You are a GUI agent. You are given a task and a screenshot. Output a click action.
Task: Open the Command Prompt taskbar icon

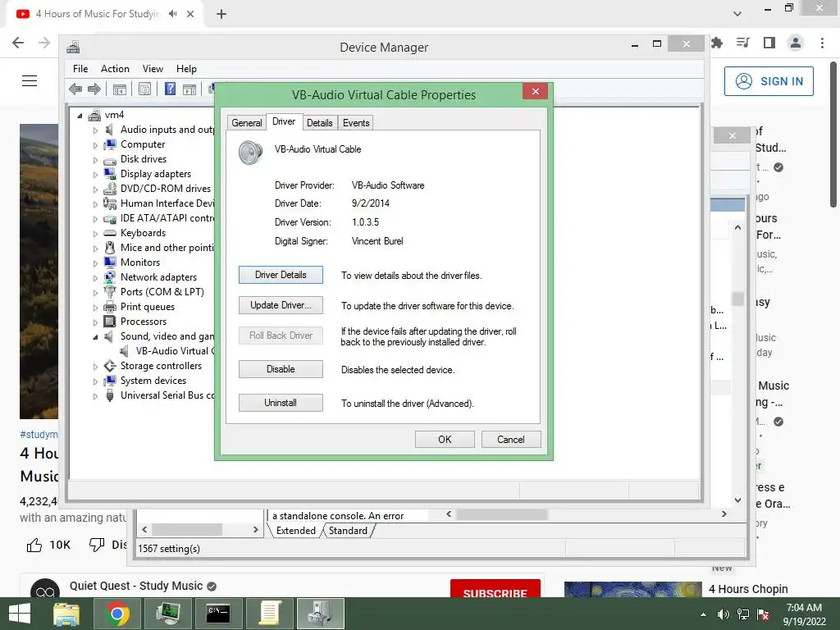coord(219,614)
